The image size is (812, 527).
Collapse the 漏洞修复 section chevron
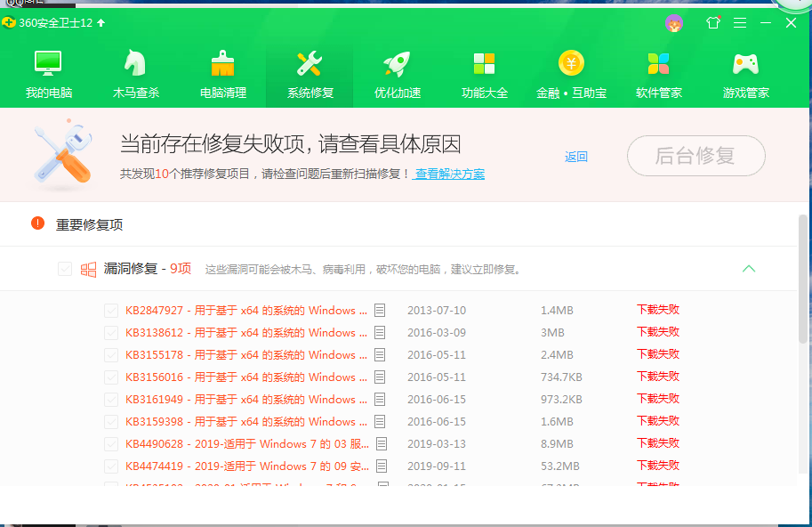[x=749, y=269]
